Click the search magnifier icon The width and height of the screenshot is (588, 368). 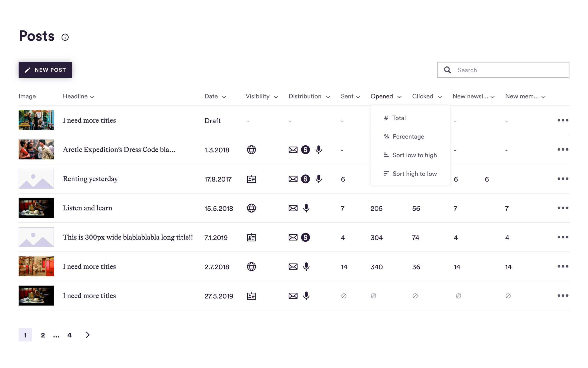pyautogui.click(x=447, y=70)
